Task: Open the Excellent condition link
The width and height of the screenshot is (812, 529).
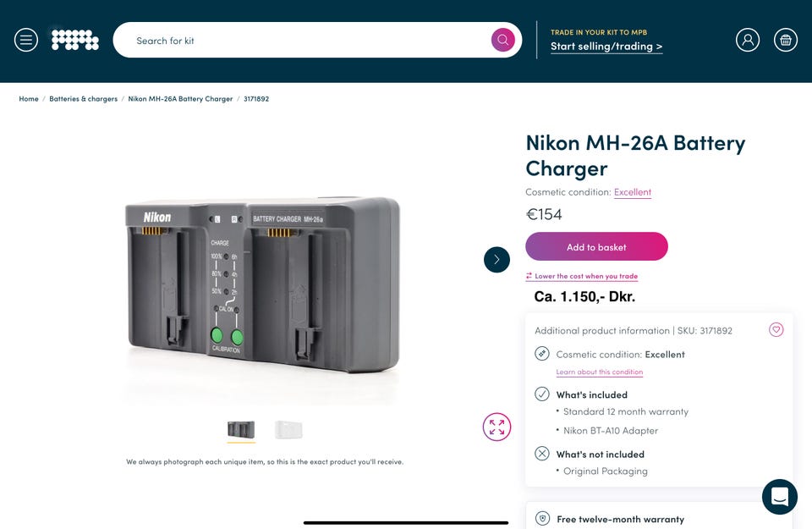Action: 633,192
